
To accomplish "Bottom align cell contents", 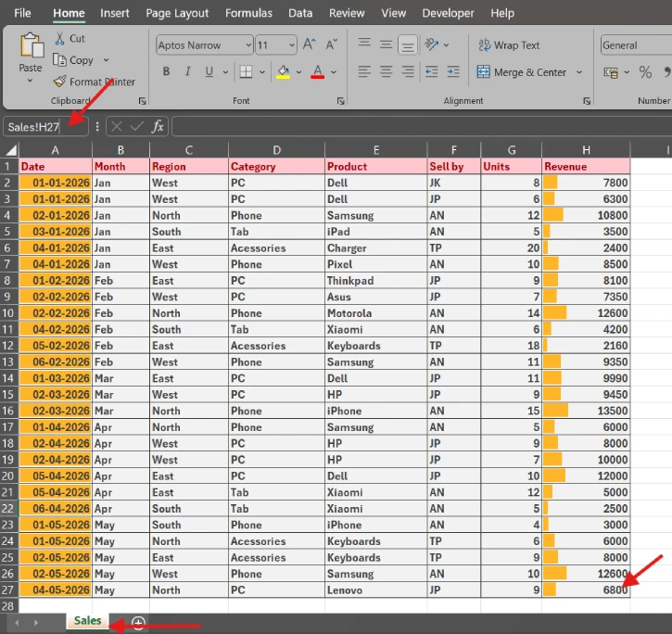I will [x=408, y=44].
